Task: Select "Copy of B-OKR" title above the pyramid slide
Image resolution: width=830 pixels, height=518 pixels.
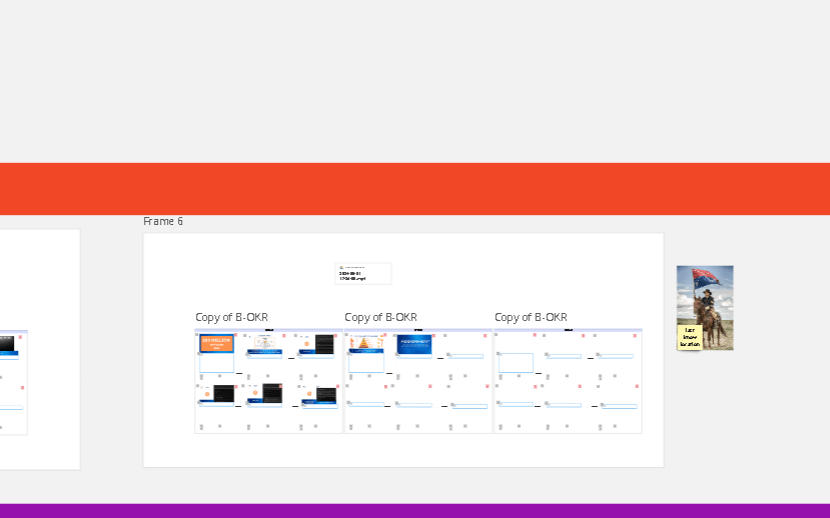Action: (381, 317)
